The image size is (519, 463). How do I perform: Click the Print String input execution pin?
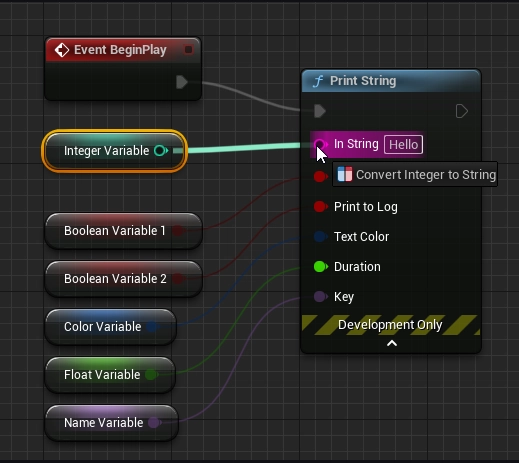click(x=320, y=111)
